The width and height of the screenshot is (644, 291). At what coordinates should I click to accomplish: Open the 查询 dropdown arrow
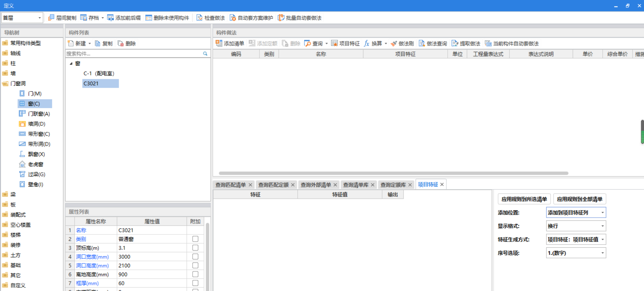tap(327, 43)
